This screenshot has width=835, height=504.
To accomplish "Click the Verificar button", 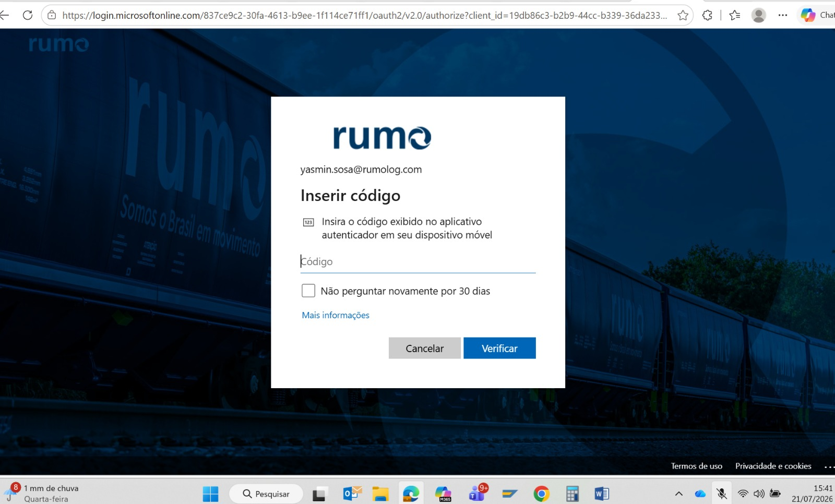I will point(499,348).
